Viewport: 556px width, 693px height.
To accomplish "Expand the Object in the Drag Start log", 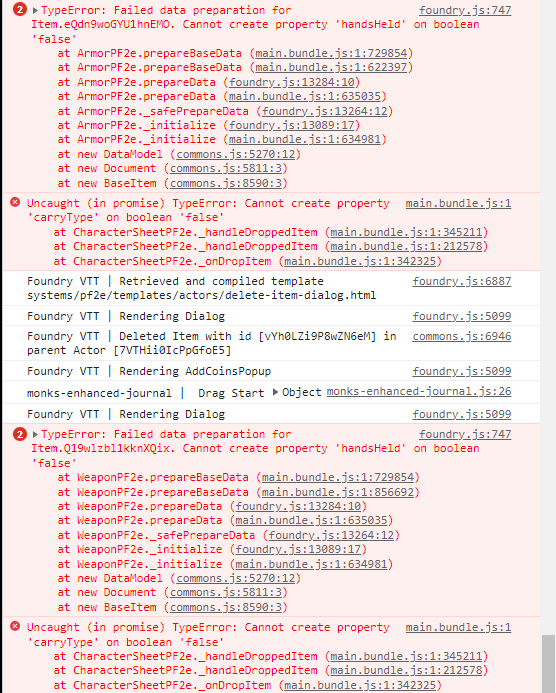I will pyautogui.click(x=275, y=392).
